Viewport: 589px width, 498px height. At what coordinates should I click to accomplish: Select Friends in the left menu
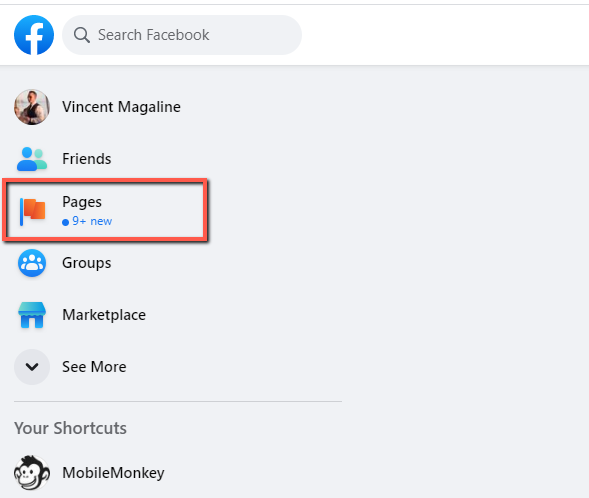[x=87, y=159]
